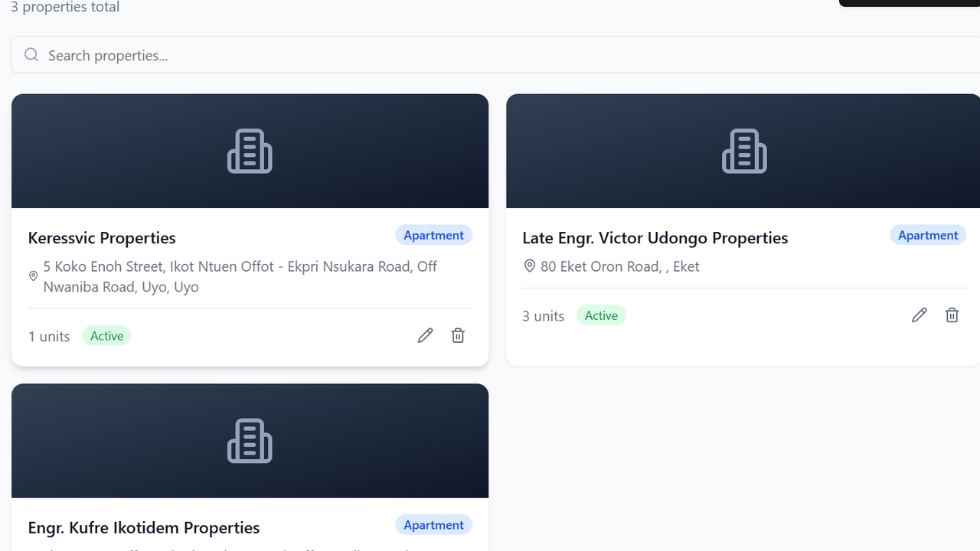980x551 pixels.
Task: Click the Apartment badge on the Late Engr. Victor Udongo card
Action: coord(928,235)
